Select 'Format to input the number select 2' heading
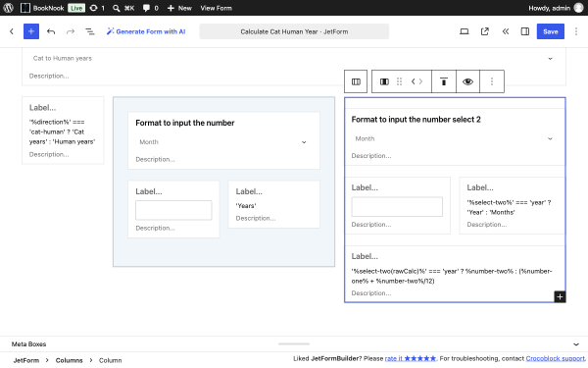 (x=416, y=120)
